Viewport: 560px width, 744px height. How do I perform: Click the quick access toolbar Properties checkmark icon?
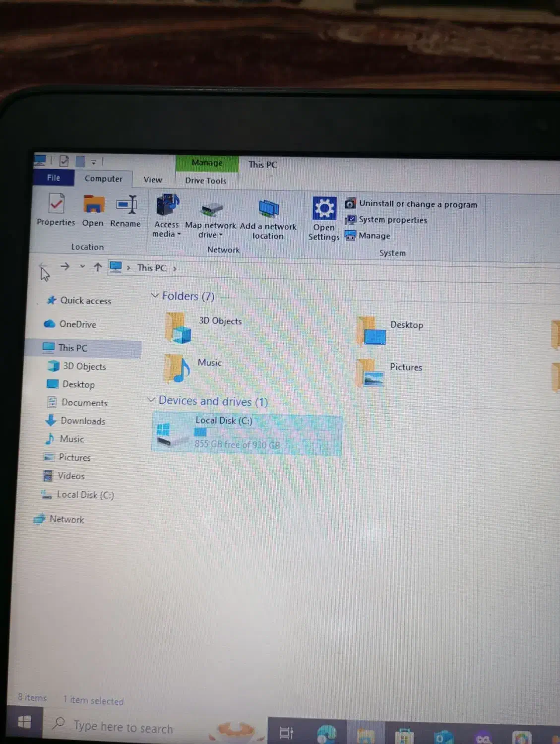point(64,161)
